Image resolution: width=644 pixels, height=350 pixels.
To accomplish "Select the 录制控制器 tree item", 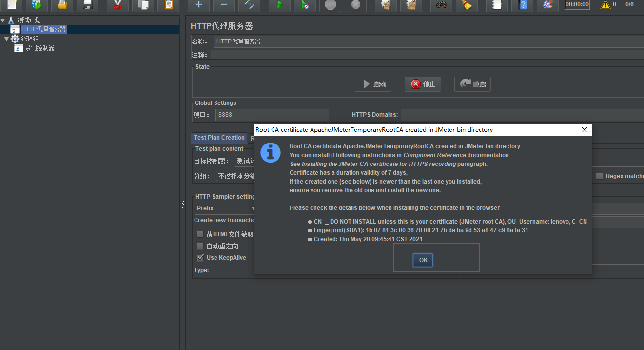I will point(39,48).
